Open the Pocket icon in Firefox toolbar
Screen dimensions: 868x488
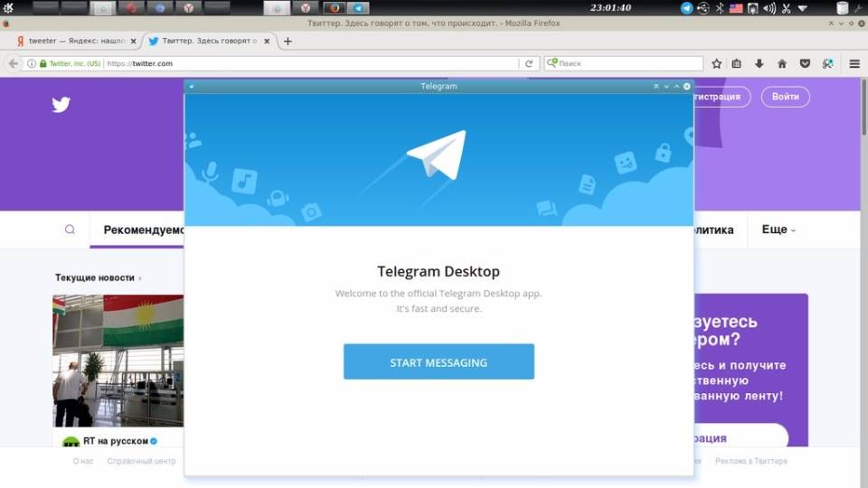click(805, 63)
